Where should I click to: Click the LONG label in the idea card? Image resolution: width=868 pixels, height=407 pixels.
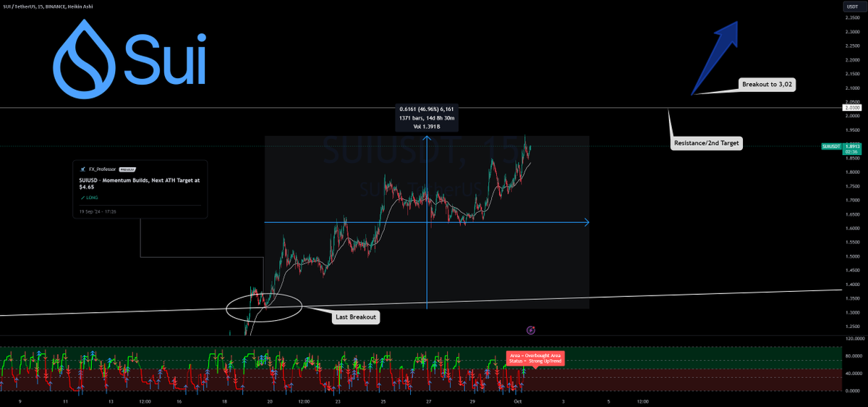point(91,198)
